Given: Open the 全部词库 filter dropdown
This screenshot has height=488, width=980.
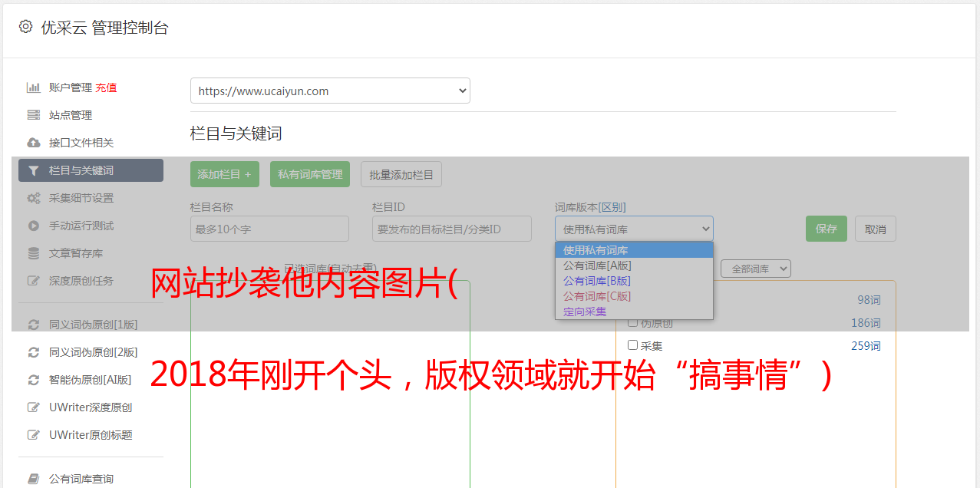Looking at the screenshot, I should click(x=756, y=269).
